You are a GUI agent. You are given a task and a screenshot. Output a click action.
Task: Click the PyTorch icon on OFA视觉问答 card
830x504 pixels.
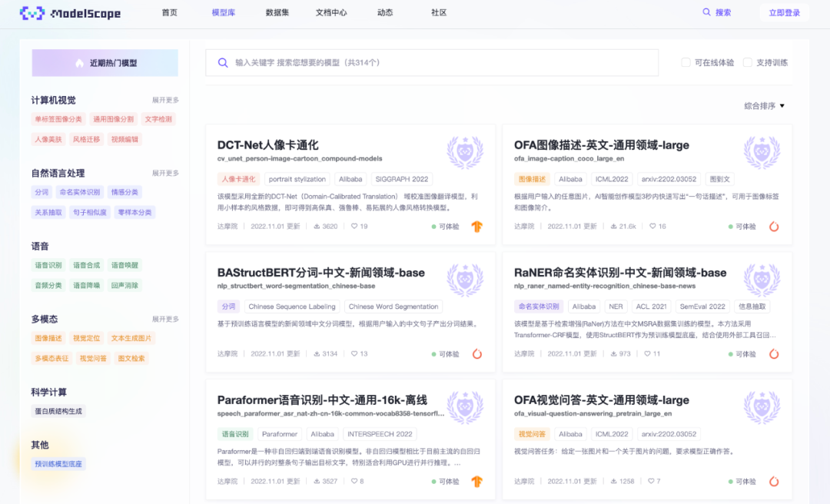pos(774,482)
